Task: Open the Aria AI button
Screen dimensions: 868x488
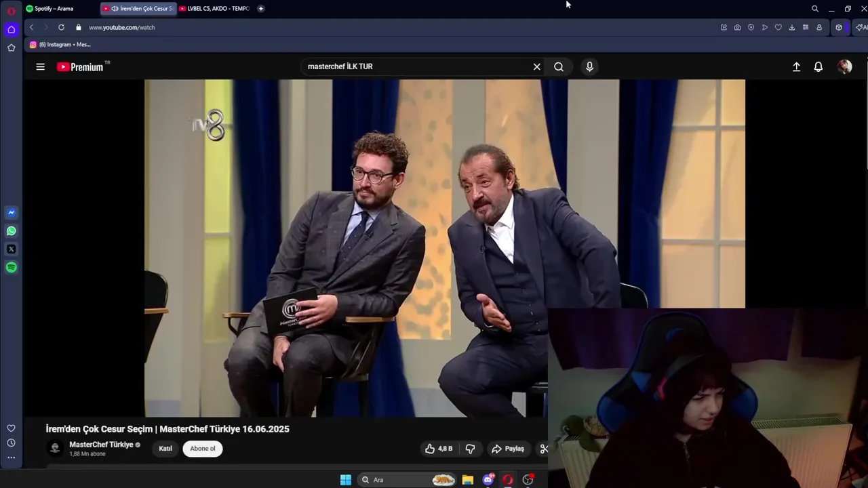Action: click(861, 27)
